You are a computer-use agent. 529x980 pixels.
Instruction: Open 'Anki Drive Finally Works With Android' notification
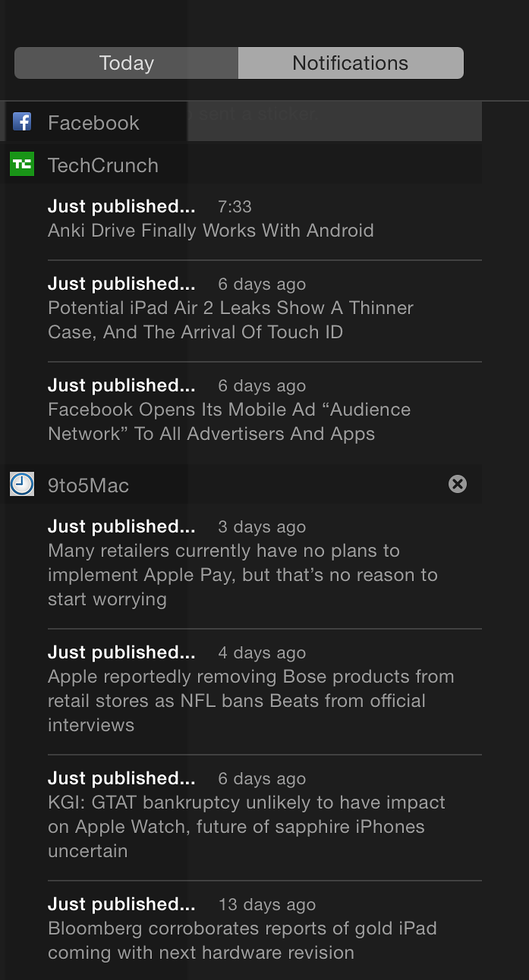tap(265, 219)
